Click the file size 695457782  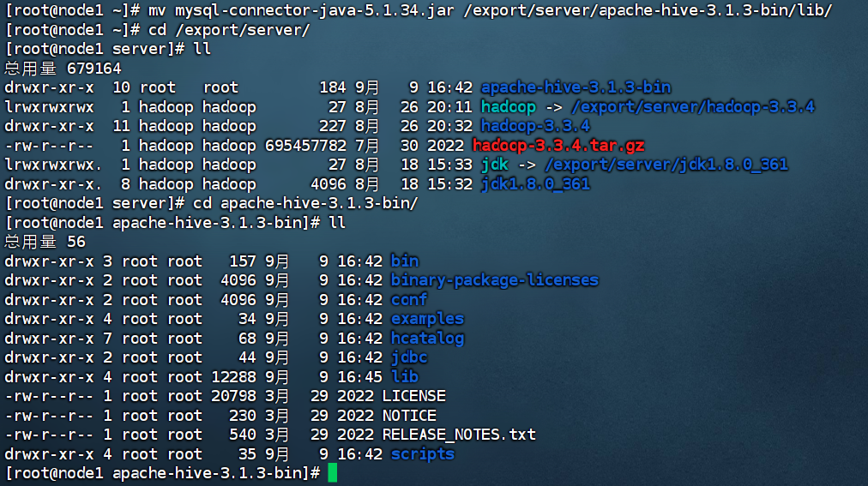305,146
